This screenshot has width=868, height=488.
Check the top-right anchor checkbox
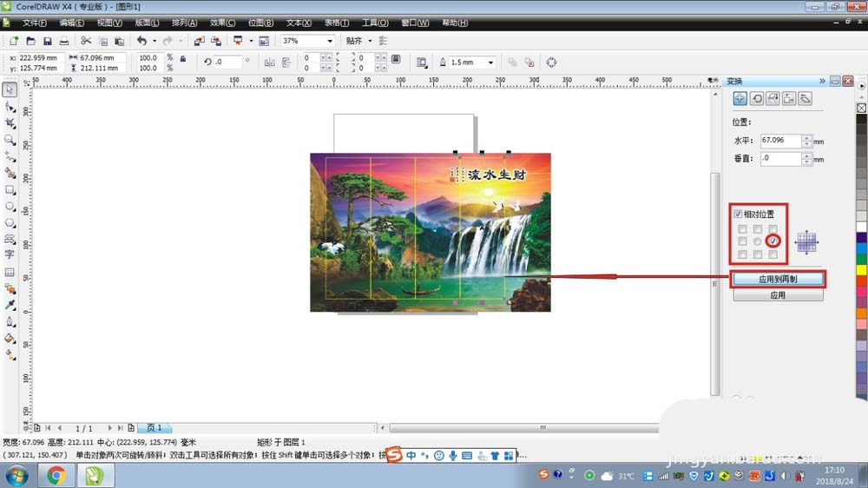pyautogui.click(x=773, y=228)
